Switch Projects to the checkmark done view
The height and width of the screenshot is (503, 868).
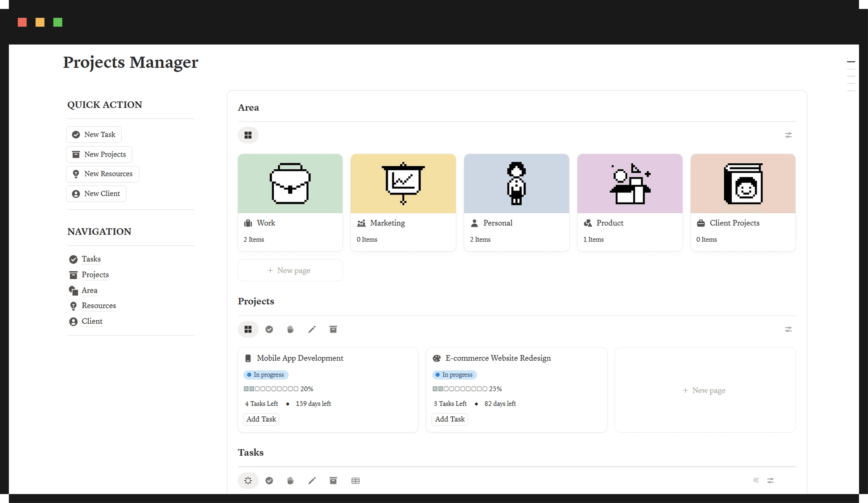[269, 329]
